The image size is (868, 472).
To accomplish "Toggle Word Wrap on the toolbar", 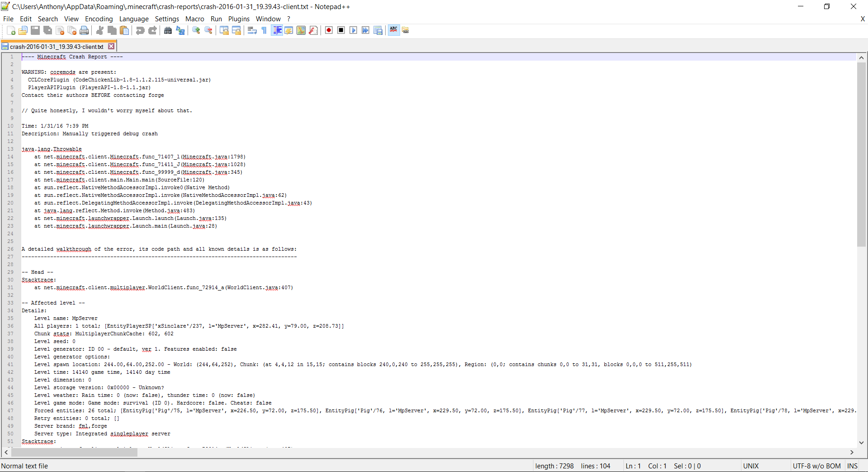I will coord(252,30).
